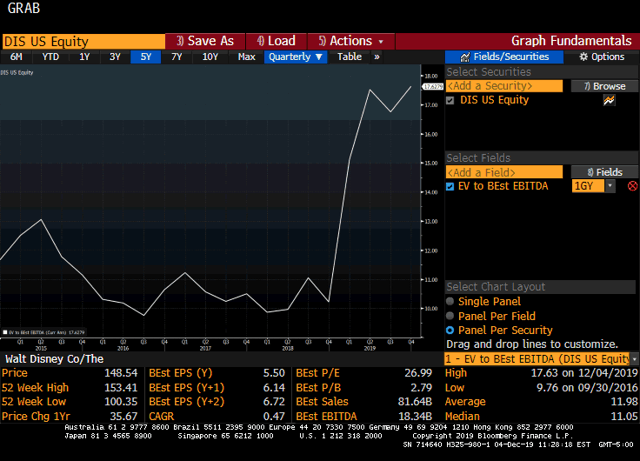Click the Price value 148.54
The image size is (640, 461).
(121, 373)
